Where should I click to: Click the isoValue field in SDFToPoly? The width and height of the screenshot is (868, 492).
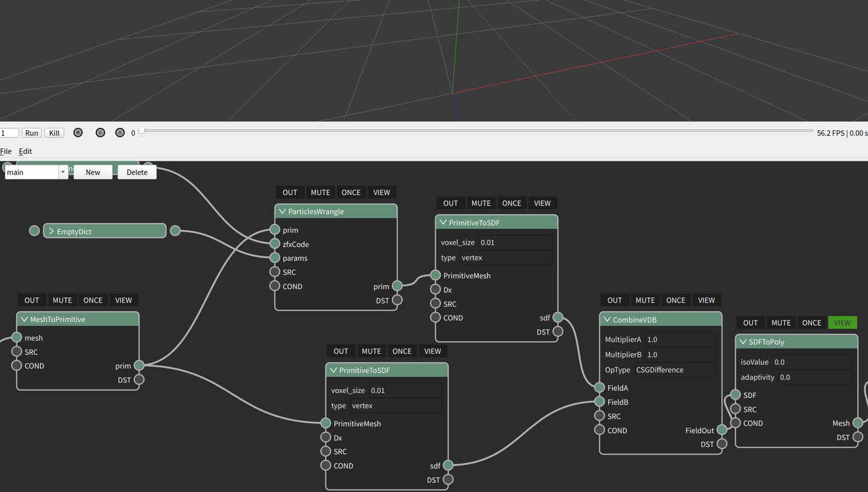[811, 362]
